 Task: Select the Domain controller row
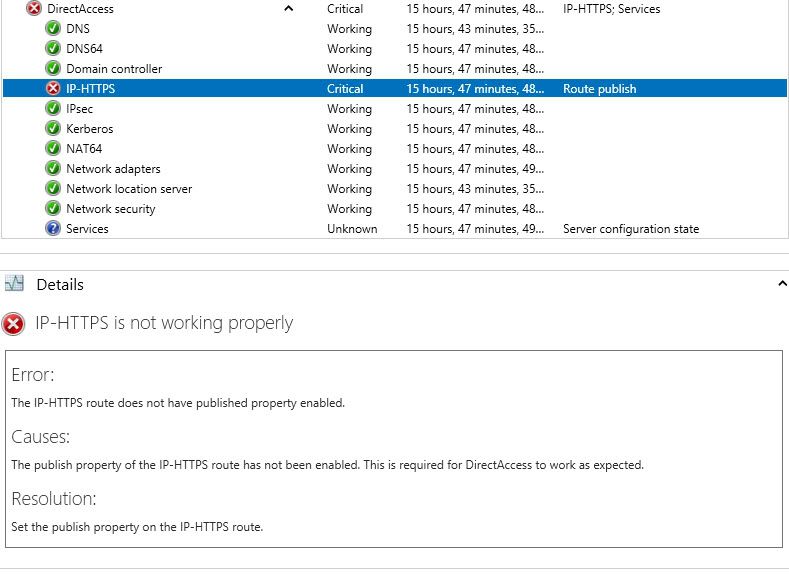pos(394,68)
